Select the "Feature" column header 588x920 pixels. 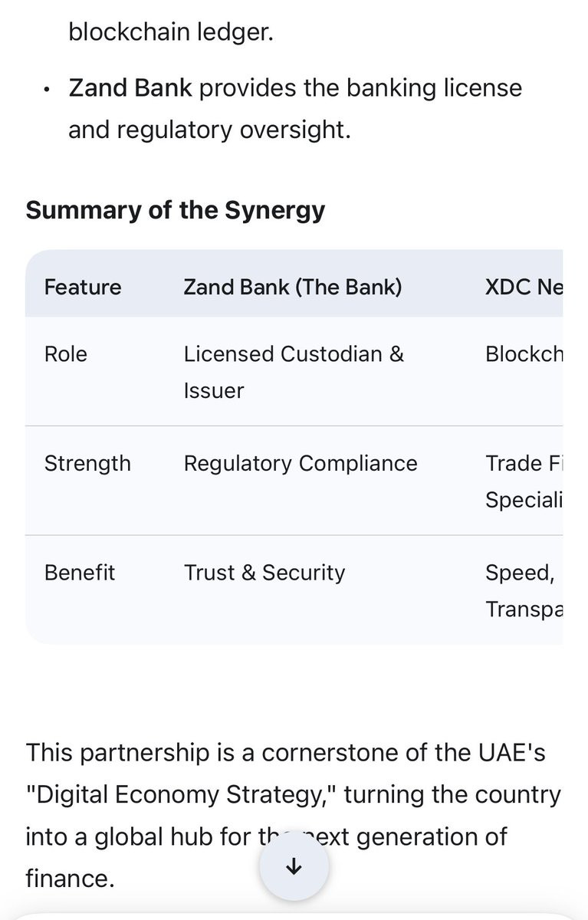tap(83, 287)
